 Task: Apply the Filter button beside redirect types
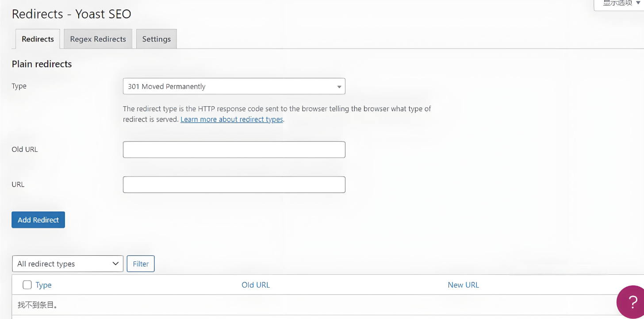[141, 264]
